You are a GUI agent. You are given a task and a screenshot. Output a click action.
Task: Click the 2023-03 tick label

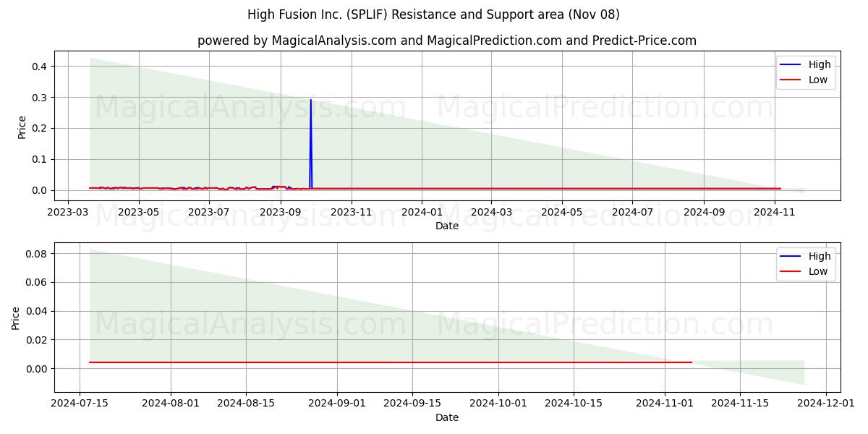pos(68,213)
